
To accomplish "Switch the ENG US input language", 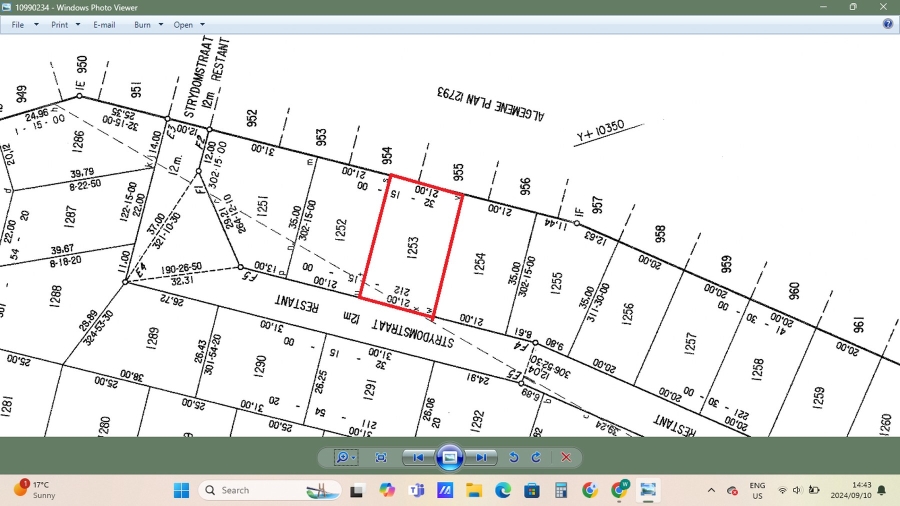I will tap(757, 491).
